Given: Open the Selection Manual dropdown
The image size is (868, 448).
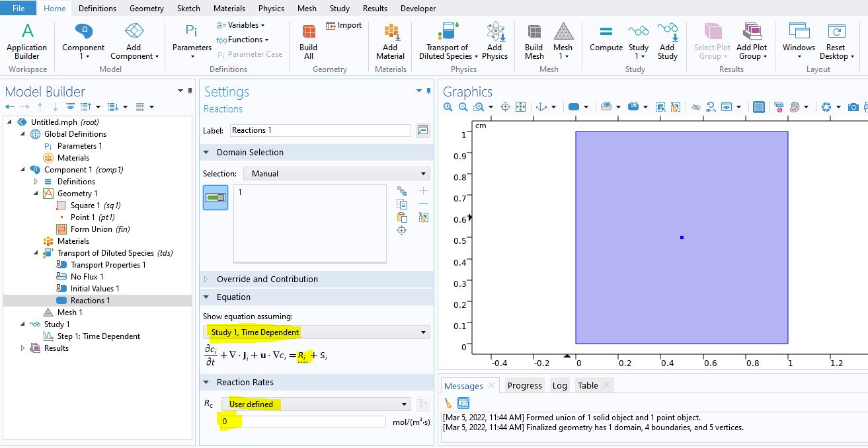Looking at the screenshot, I should tap(336, 174).
